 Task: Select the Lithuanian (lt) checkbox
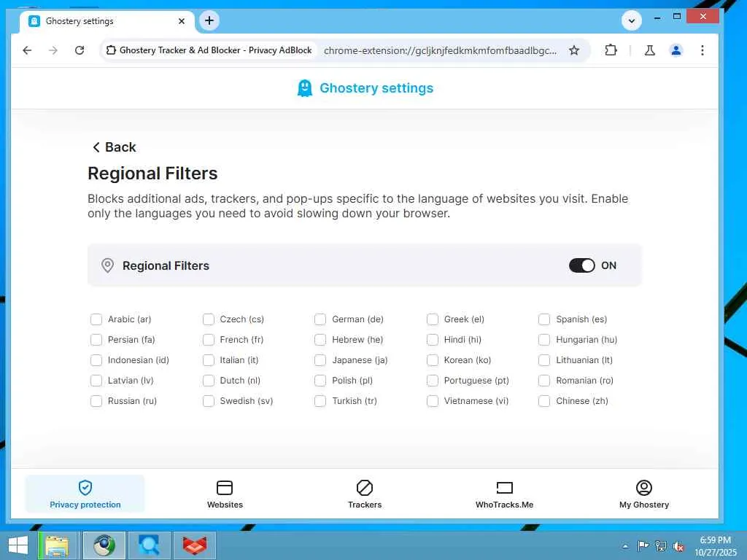[x=544, y=360]
